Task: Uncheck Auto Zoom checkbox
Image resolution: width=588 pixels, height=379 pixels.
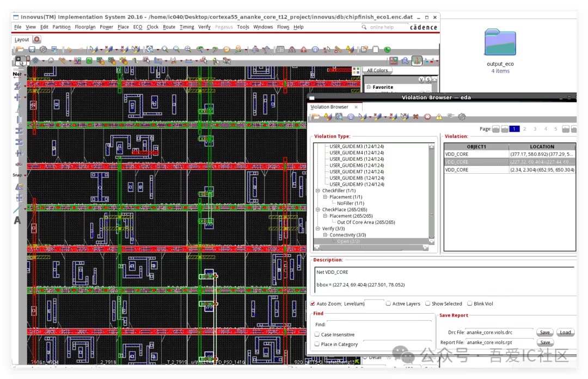Action: tap(313, 303)
